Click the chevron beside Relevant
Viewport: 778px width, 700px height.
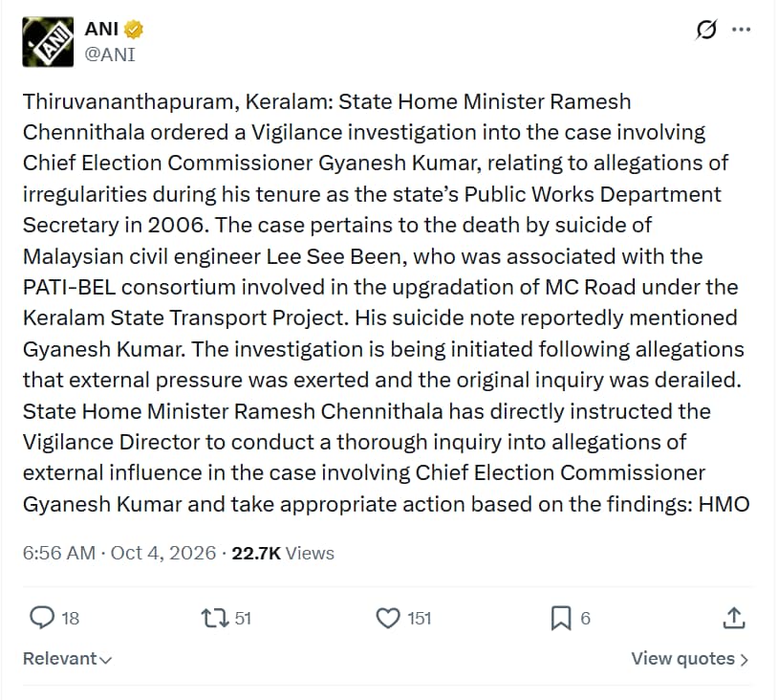106,660
